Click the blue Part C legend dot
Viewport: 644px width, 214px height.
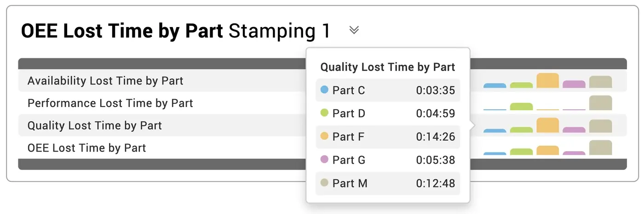pyautogui.click(x=324, y=90)
